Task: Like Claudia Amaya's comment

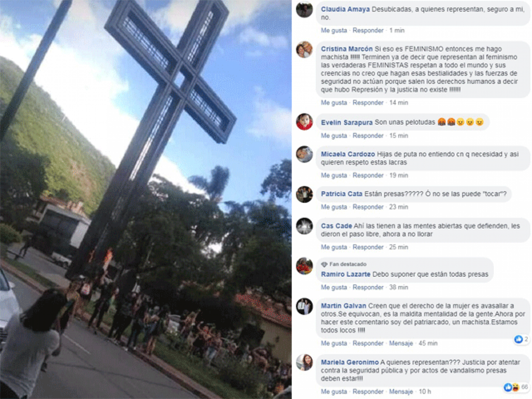Action: [334, 30]
